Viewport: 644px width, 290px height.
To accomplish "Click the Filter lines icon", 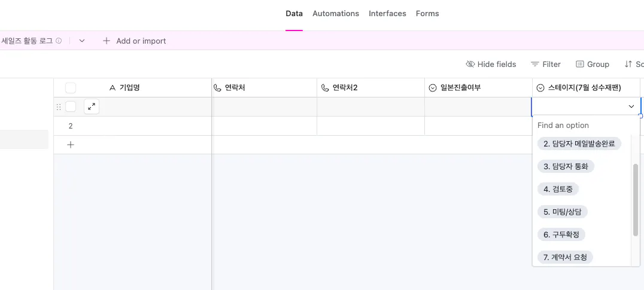I will click(x=534, y=64).
